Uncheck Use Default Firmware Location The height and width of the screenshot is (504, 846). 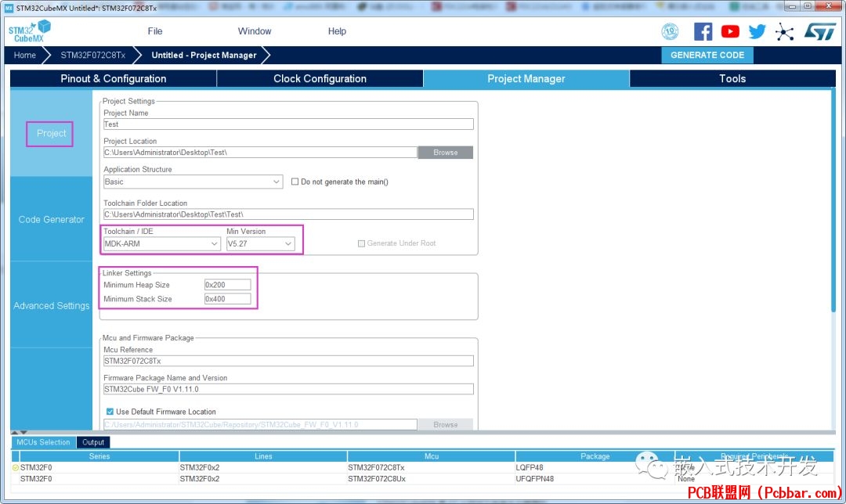click(110, 412)
